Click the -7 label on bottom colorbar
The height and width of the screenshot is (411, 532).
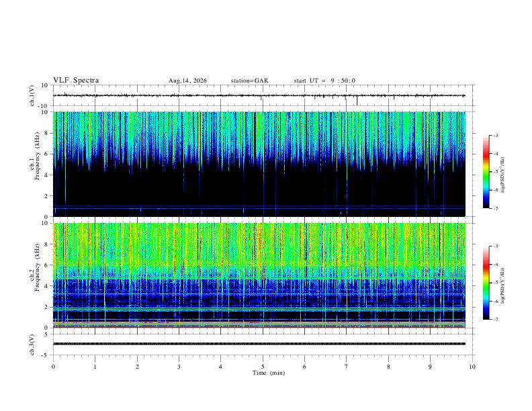[x=496, y=320]
